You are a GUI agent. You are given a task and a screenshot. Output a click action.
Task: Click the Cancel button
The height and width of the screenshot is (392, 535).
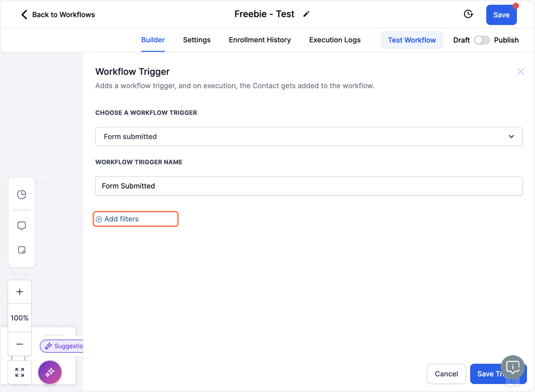click(446, 374)
